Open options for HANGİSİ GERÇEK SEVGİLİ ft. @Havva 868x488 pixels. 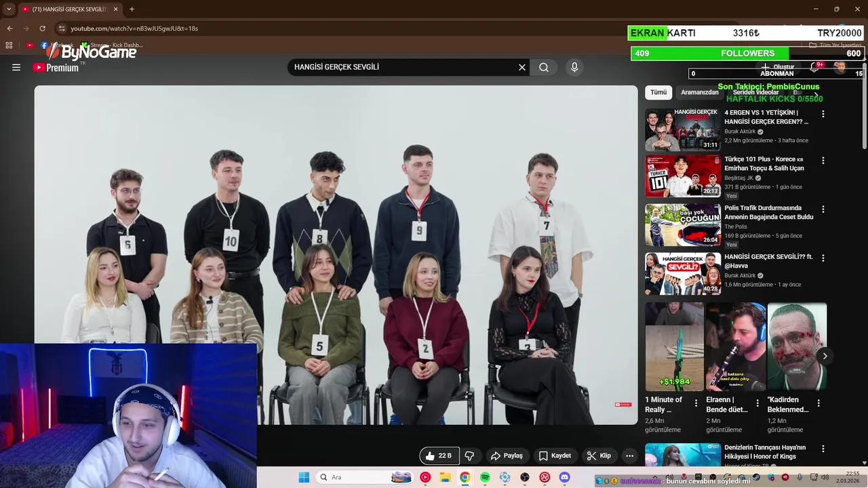coord(823,258)
